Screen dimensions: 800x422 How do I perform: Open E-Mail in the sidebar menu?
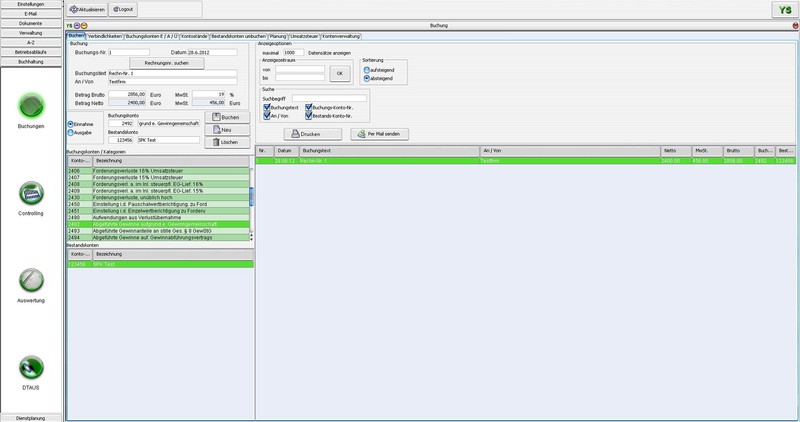[31, 14]
